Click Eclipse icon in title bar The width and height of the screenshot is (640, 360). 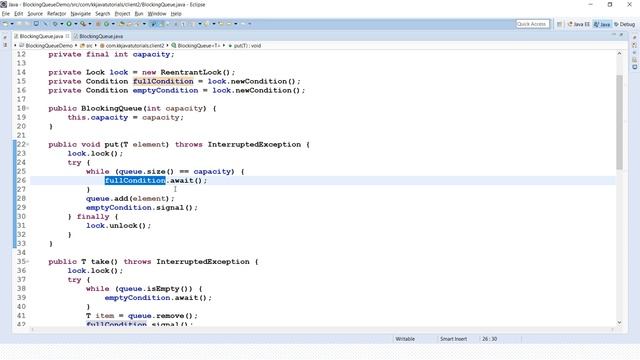tap(3, 4)
